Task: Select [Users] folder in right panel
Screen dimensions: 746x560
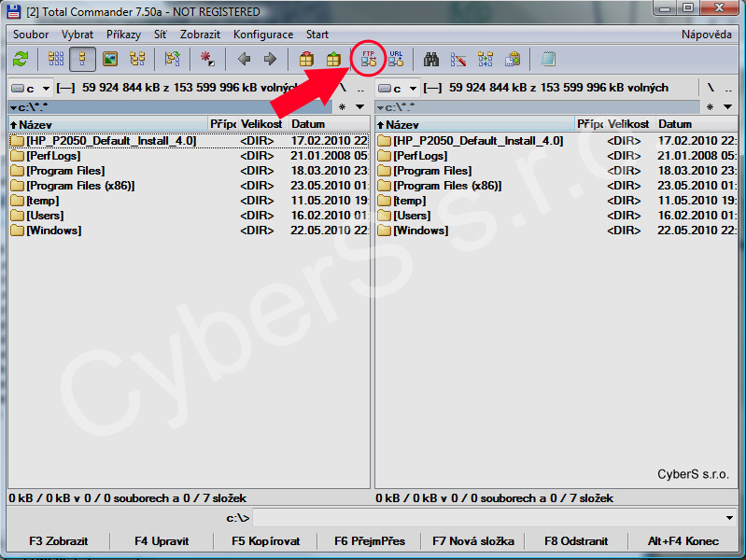Action: coord(556,216)
